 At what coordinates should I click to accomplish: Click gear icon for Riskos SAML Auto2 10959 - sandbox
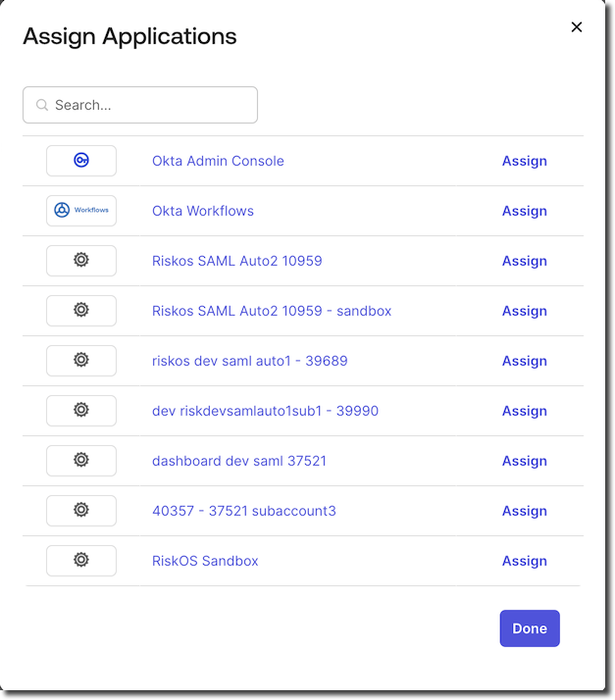[81, 310]
